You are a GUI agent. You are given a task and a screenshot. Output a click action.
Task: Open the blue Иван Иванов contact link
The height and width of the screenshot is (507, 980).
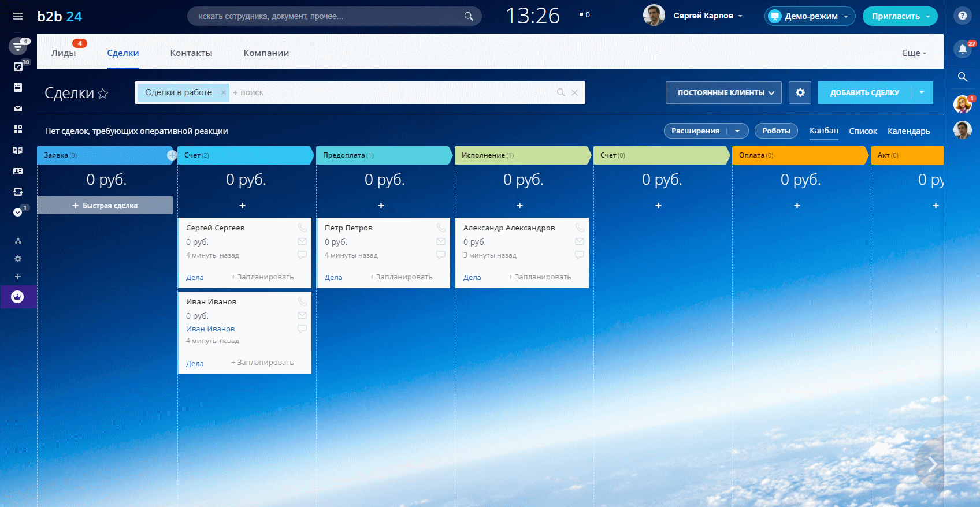tap(210, 329)
